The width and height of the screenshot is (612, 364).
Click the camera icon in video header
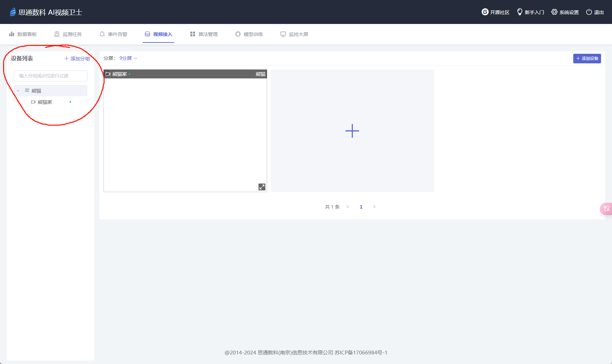(108, 74)
